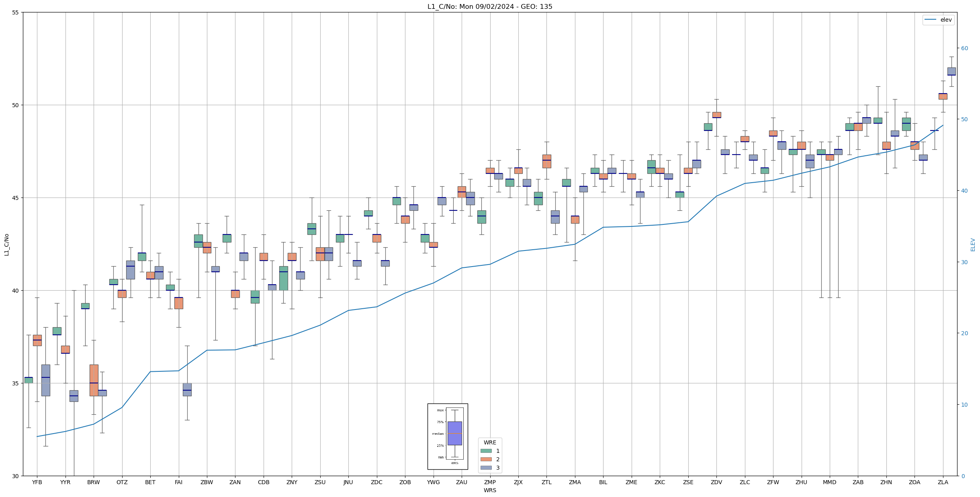Click the green WRE 1 legend swatch

tap(486, 451)
